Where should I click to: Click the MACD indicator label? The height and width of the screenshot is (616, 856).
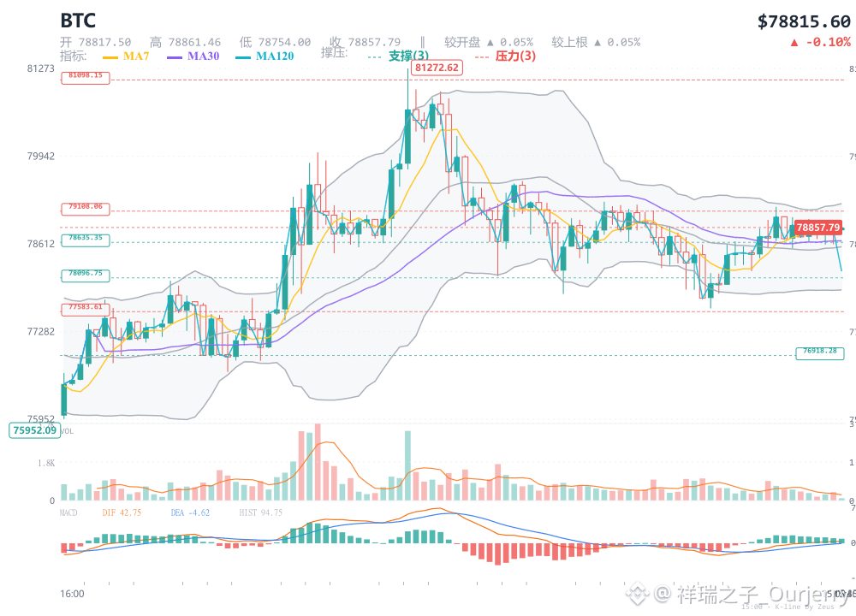[68, 512]
